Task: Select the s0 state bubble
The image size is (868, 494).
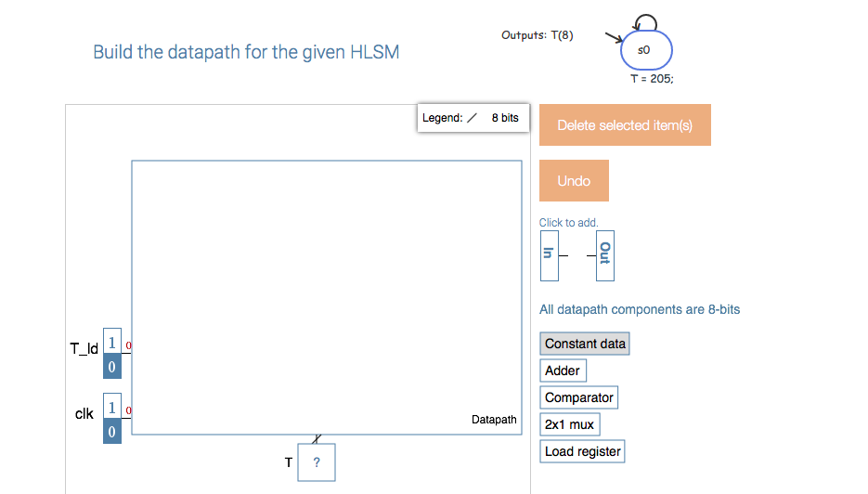Action: pyautogui.click(x=646, y=50)
